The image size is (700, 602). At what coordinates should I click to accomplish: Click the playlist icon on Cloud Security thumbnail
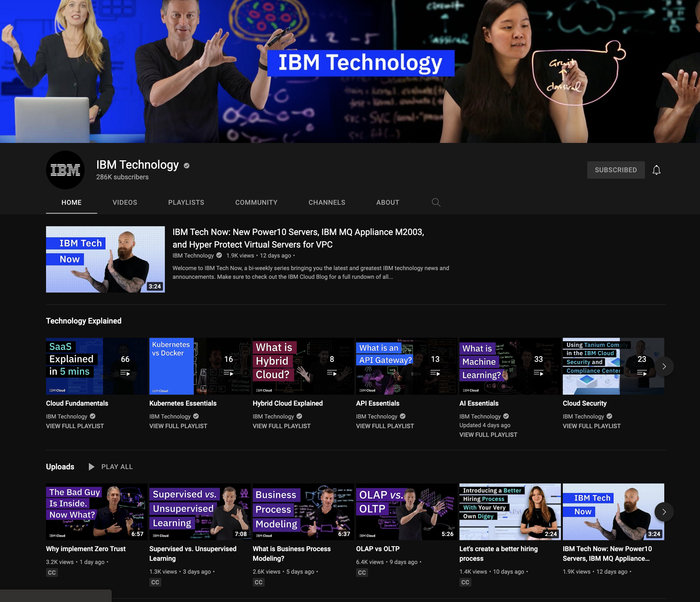pos(642,373)
